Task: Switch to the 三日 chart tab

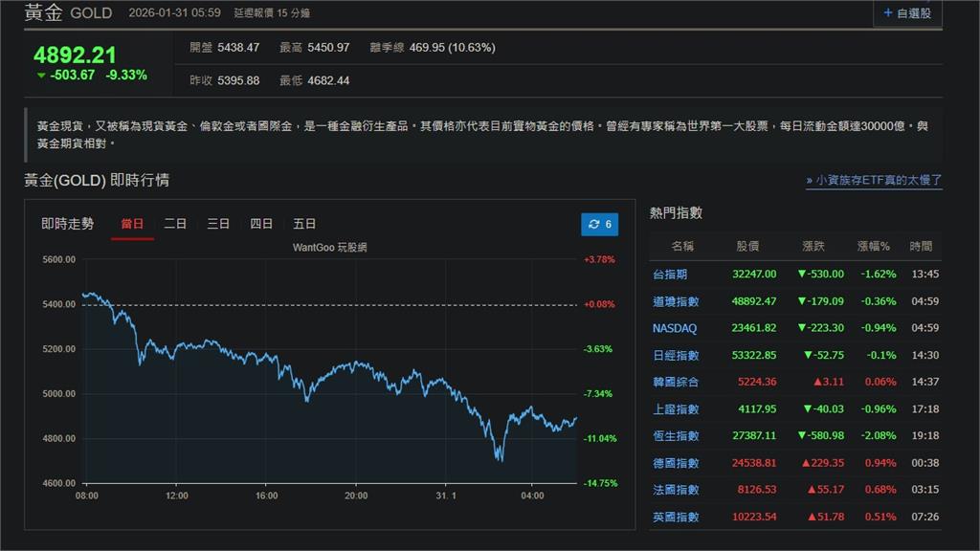Action: (220, 223)
